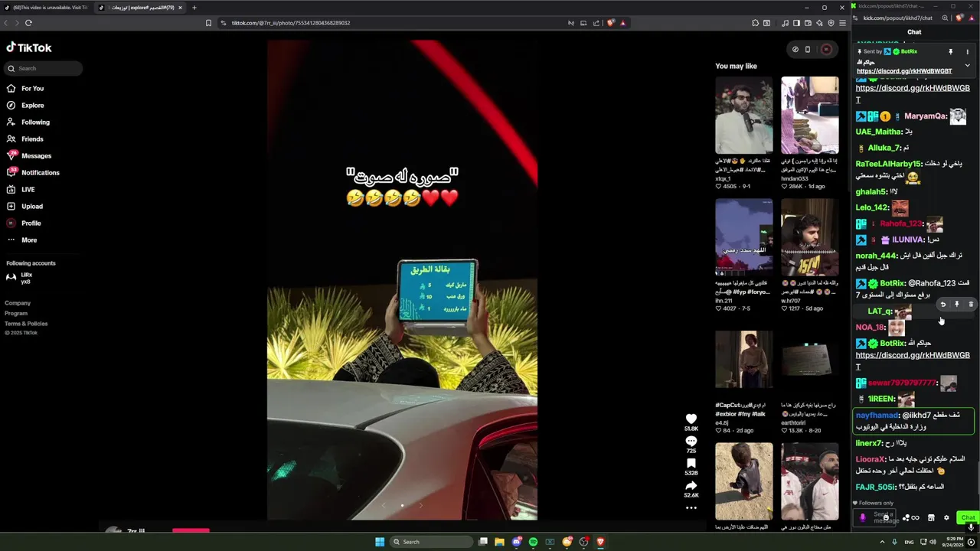Open the emoji picker in chat
Viewport: 980px width, 551px height.
tap(886, 518)
